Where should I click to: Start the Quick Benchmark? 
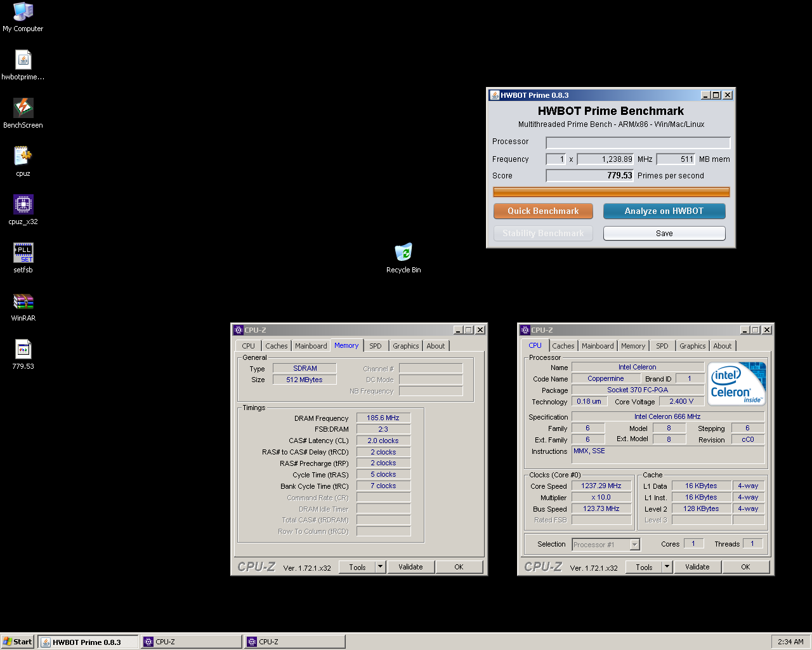point(543,211)
